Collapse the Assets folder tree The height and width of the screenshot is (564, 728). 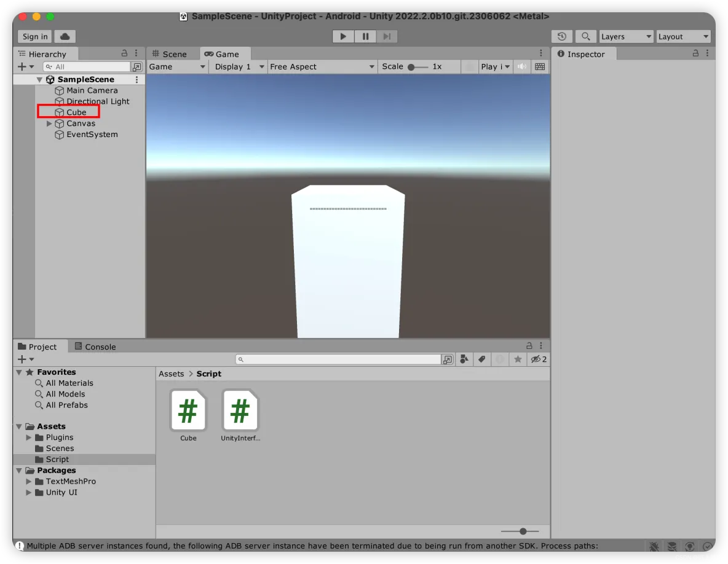pos(19,426)
